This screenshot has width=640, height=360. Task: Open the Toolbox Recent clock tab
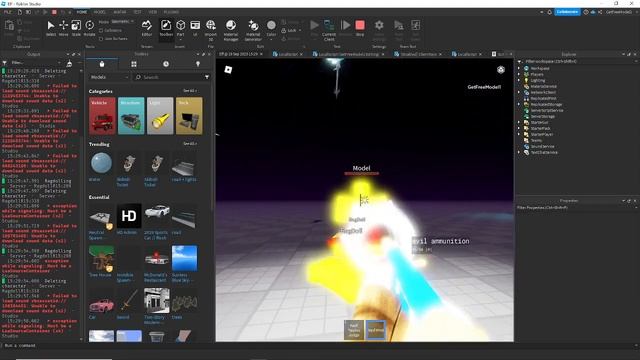[x=166, y=64]
